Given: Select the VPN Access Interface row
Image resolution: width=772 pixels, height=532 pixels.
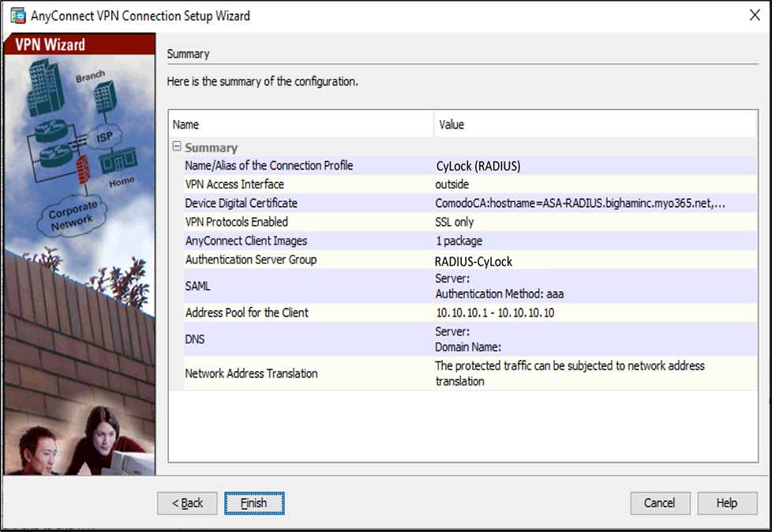Looking at the screenshot, I should point(234,184).
